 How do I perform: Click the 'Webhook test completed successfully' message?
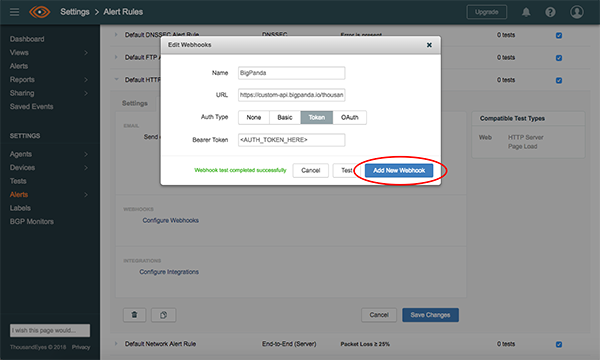(x=240, y=170)
